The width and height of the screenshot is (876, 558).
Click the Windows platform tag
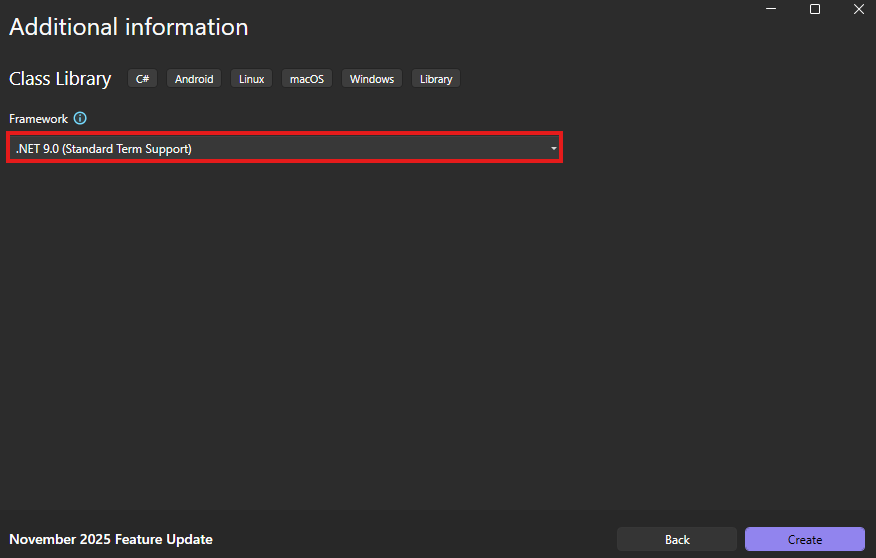372,79
